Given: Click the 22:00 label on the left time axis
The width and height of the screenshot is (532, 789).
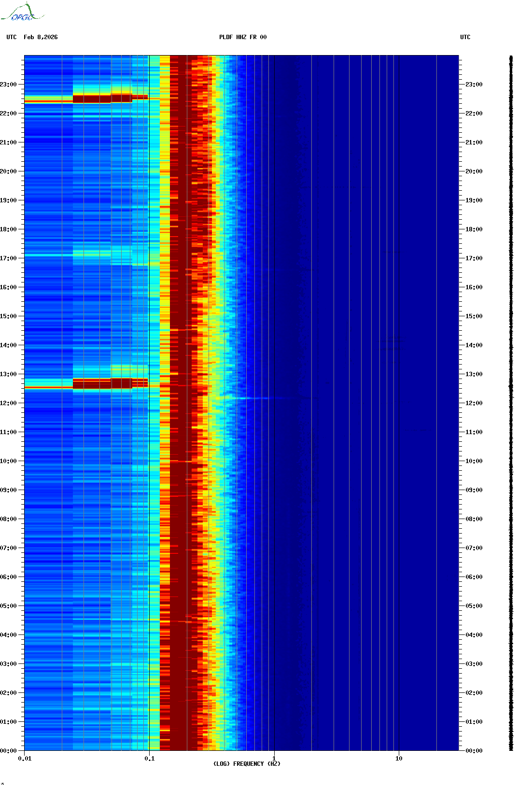Looking at the screenshot, I should (8, 113).
